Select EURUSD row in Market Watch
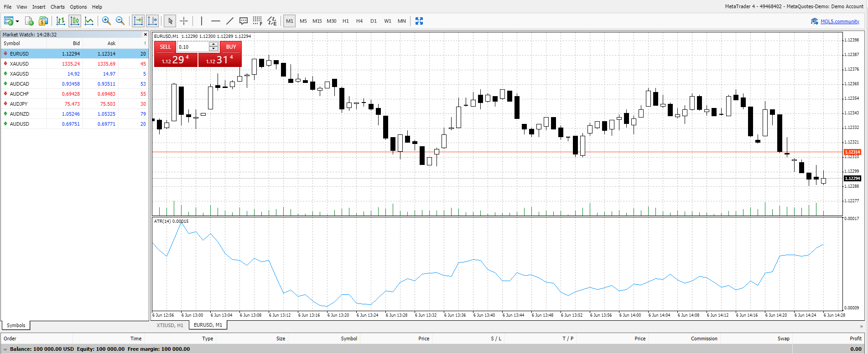The image size is (868, 354). (75, 54)
